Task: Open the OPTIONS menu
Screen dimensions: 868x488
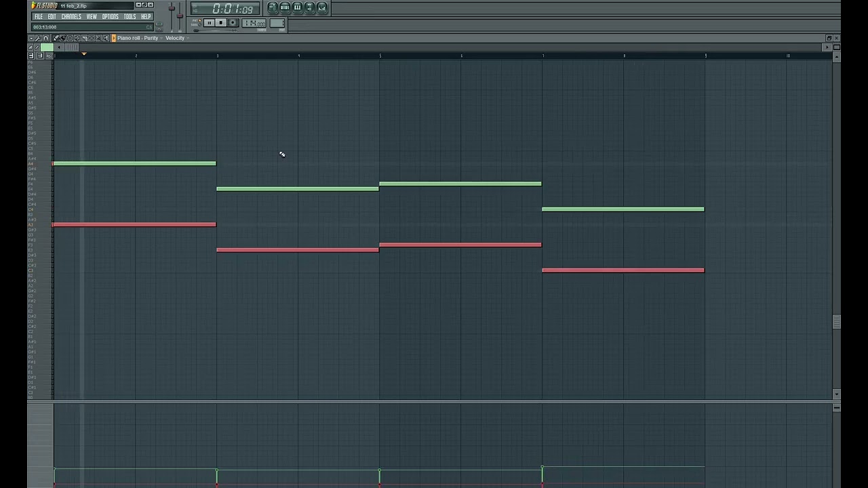Action: 111,16
